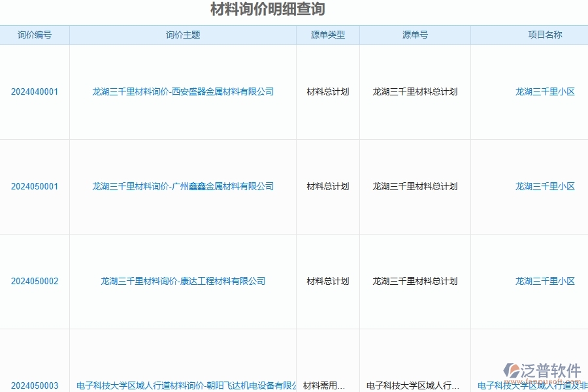Sort by 项目名称 column header
This screenshot has width=588, height=392.
coord(544,35)
